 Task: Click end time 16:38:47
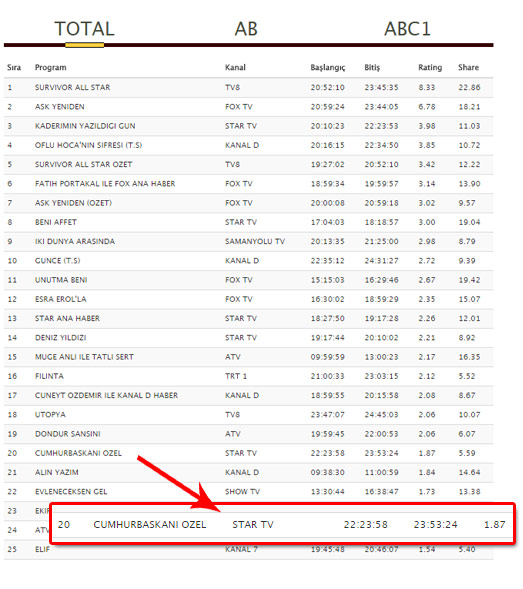click(x=381, y=492)
